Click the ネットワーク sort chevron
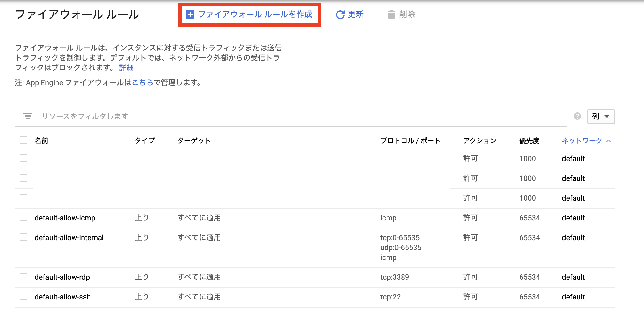Screen dimensions: 644x318 (x=608, y=140)
